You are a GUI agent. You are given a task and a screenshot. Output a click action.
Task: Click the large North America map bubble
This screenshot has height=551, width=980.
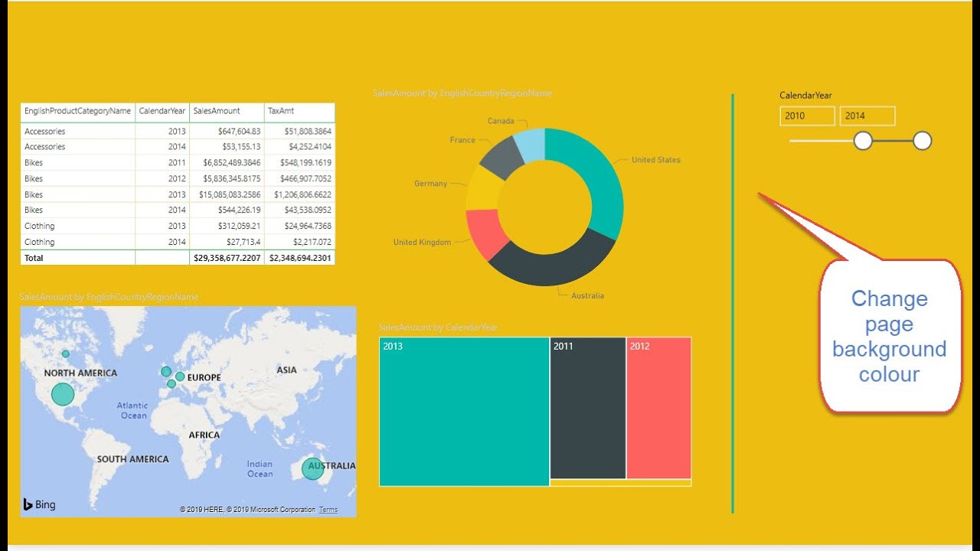63,395
